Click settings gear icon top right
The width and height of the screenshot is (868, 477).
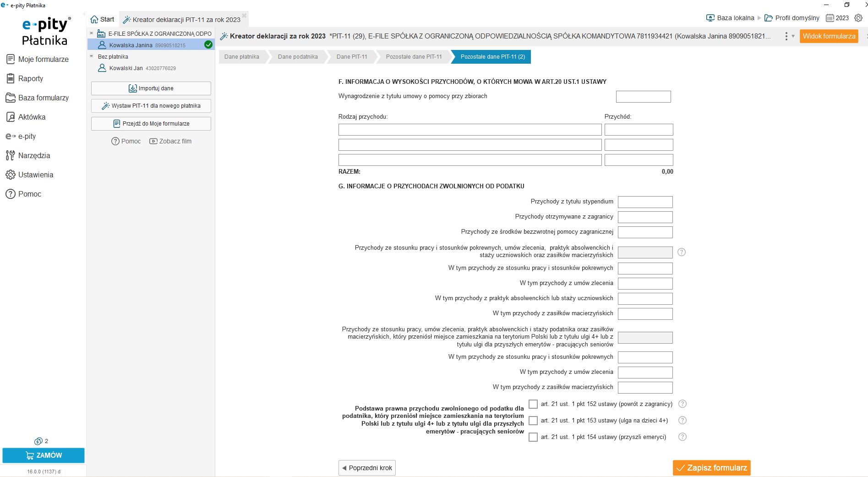[x=858, y=18]
